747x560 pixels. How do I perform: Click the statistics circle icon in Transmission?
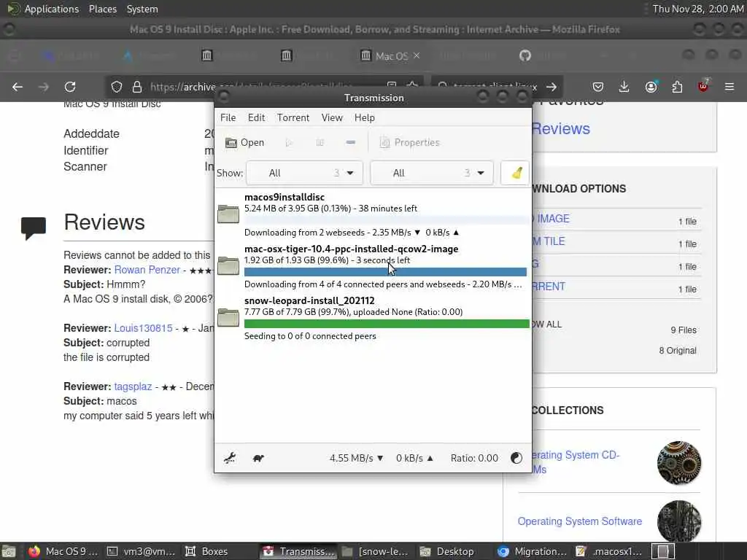point(516,458)
